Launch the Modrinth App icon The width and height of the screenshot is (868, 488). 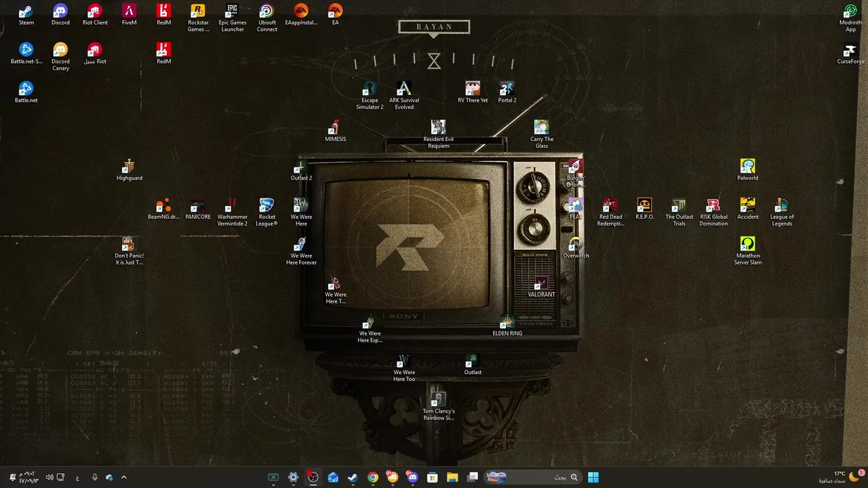click(850, 18)
